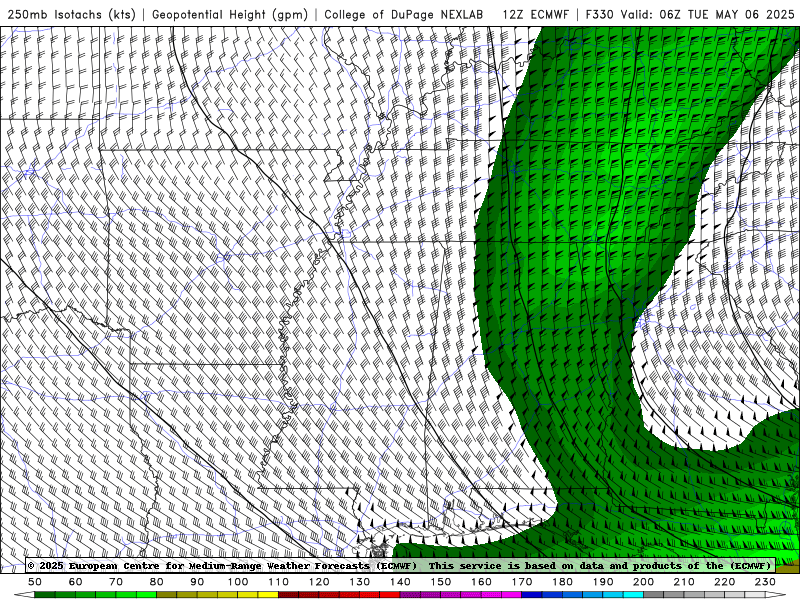This screenshot has height=600, width=800.
Task: Select the dark blue swatch starting at 170
Action: (x=532, y=595)
